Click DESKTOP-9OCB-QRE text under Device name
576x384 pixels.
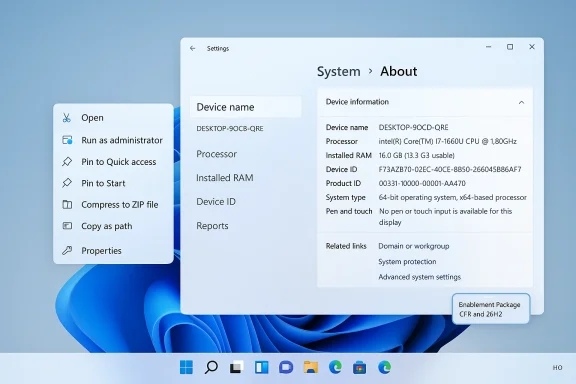click(x=230, y=129)
